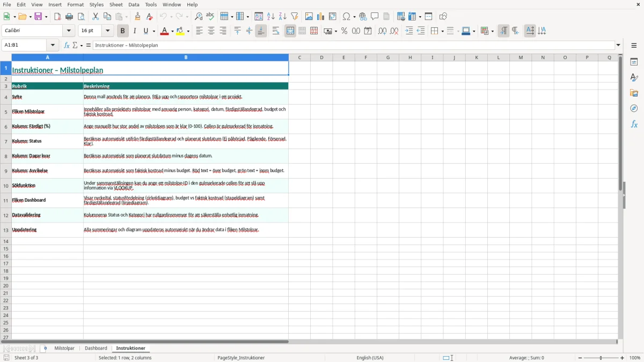Toggle Align Left button
Viewport: 644px width, 362px height.
click(x=199, y=31)
